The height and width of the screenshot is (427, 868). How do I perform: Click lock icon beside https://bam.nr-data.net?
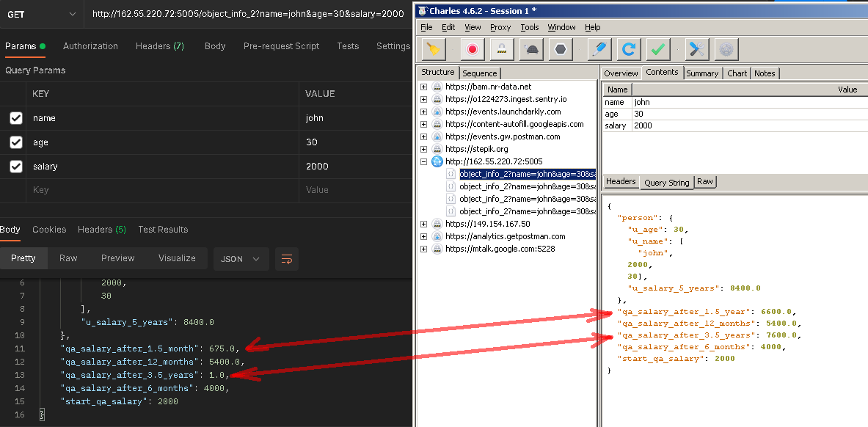pos(437,87)
